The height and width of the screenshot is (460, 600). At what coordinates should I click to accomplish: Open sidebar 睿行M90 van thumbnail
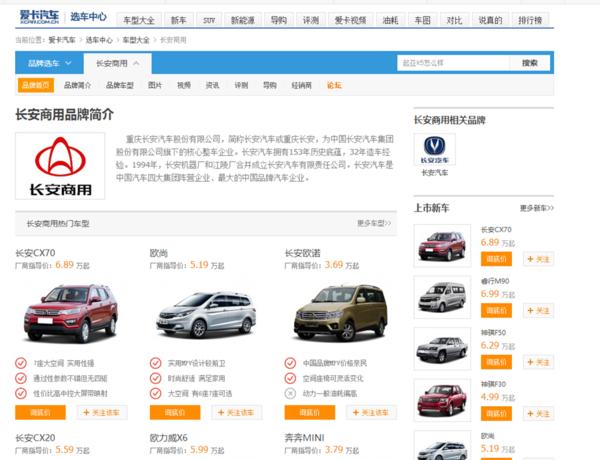coord(442,297)
